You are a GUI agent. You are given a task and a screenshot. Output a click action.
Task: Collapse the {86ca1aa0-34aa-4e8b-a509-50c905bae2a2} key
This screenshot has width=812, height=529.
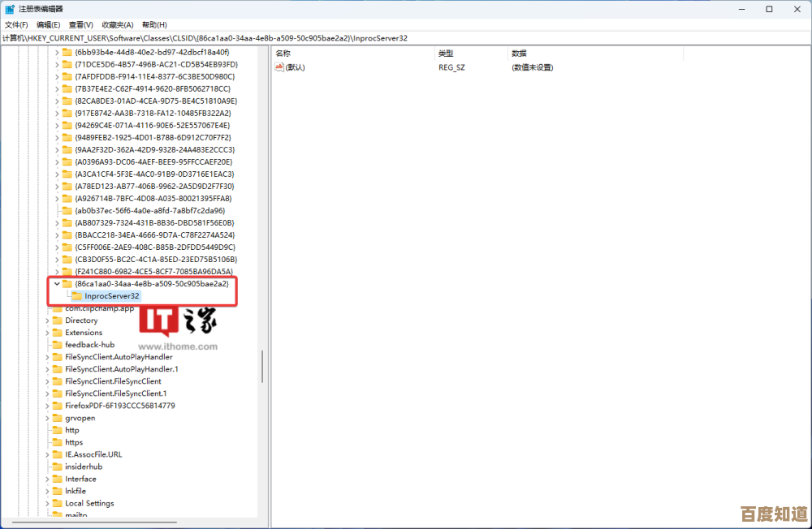tap(57, 284)
